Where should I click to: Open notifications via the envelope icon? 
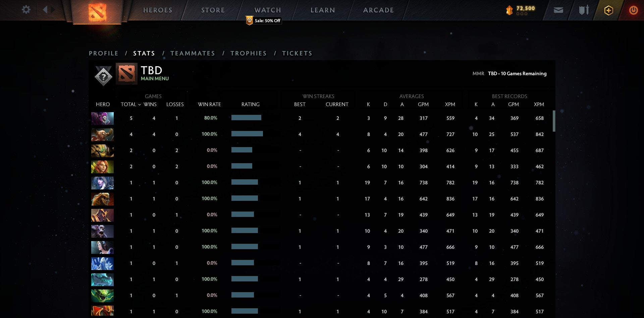(558, 10)
